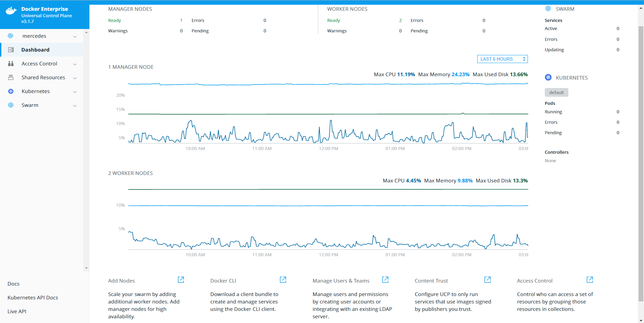Expand the Kubernetes sidebar chevron
644x323 pixels.
click(x=75, y=92)
